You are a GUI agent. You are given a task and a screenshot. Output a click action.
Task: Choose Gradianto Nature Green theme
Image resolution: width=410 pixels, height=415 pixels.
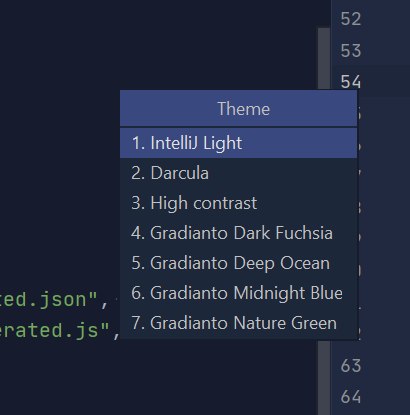[238, 323]
